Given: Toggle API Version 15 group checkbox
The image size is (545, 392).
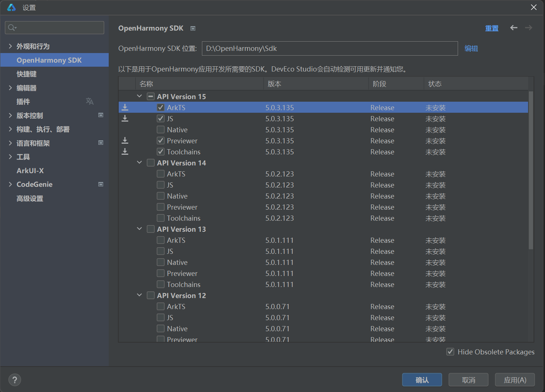Looking at the screenshot, I should 151,97.
